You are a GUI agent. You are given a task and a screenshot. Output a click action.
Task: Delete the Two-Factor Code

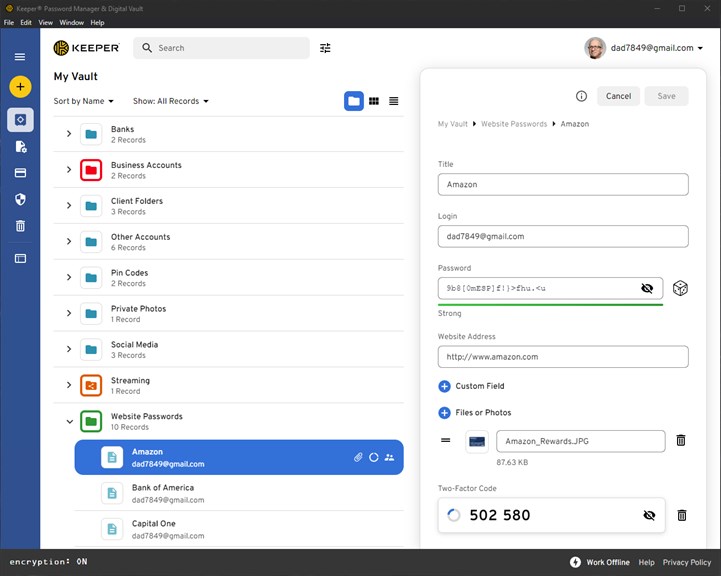[682, 515]
